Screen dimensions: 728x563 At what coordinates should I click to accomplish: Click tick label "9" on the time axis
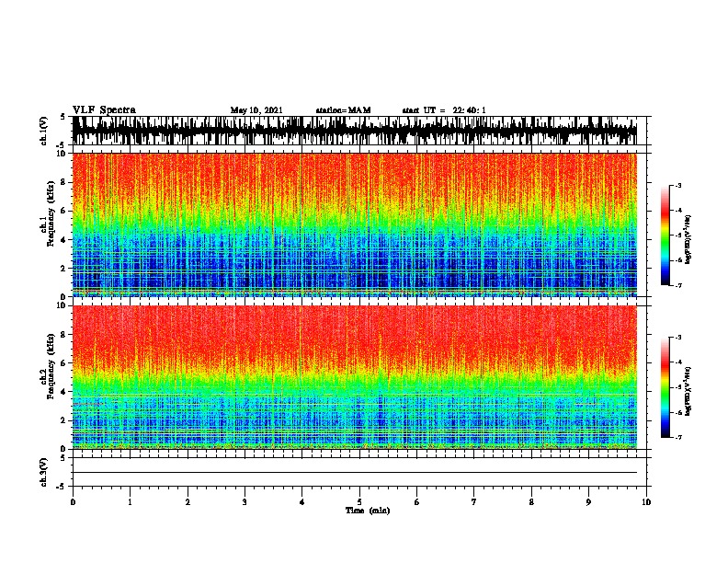click(x=588, y=502)
